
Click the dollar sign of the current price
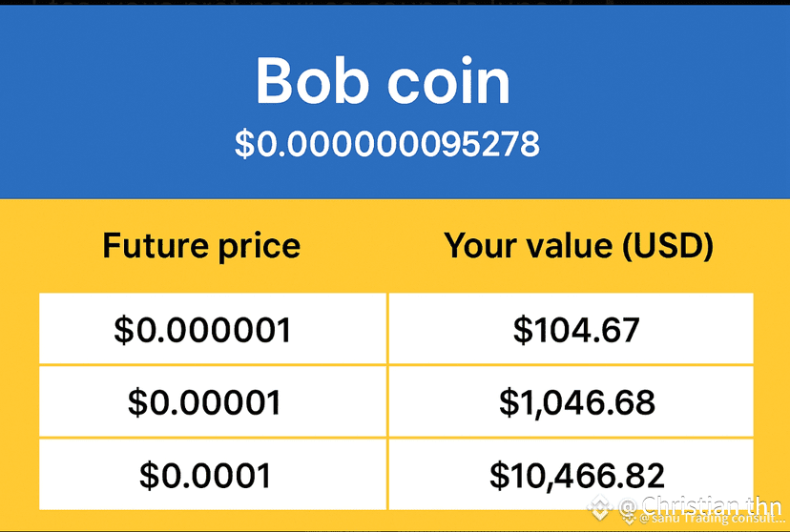point(245,145)
